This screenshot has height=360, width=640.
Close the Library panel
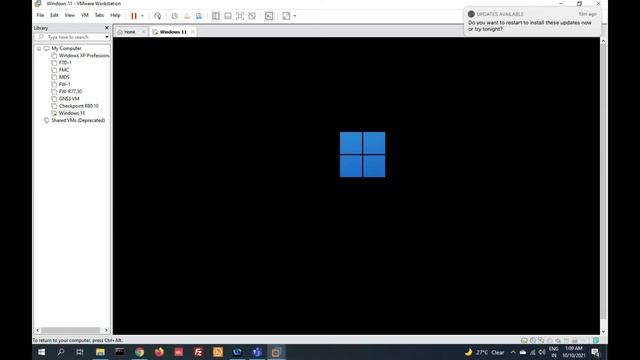click(107, 28)
